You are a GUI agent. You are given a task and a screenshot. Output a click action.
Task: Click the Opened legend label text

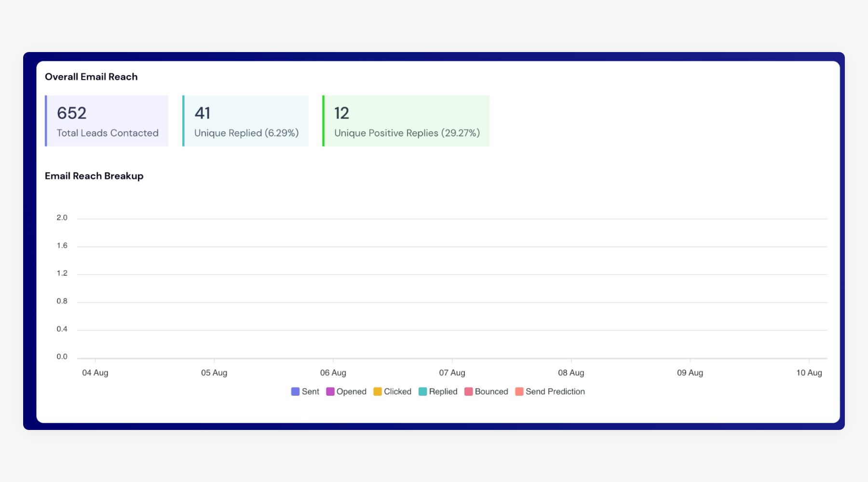pyautogui.click(x=352, y=391)
